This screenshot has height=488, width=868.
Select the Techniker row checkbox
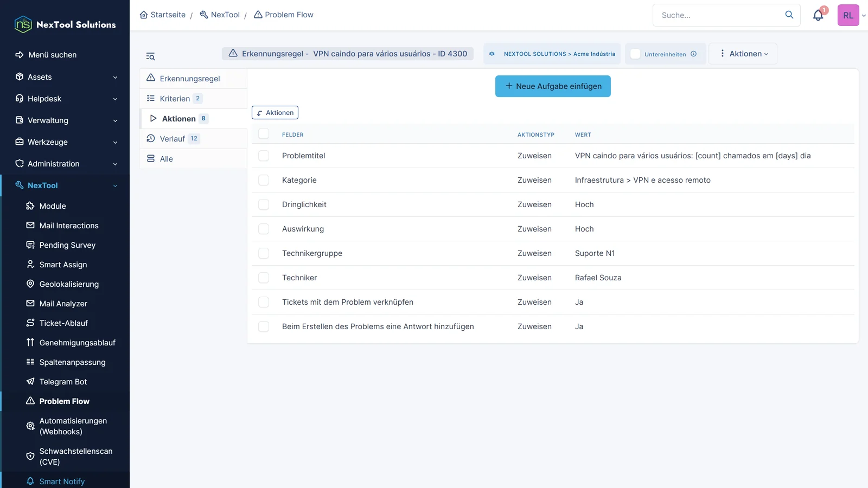tap(264, 278)
